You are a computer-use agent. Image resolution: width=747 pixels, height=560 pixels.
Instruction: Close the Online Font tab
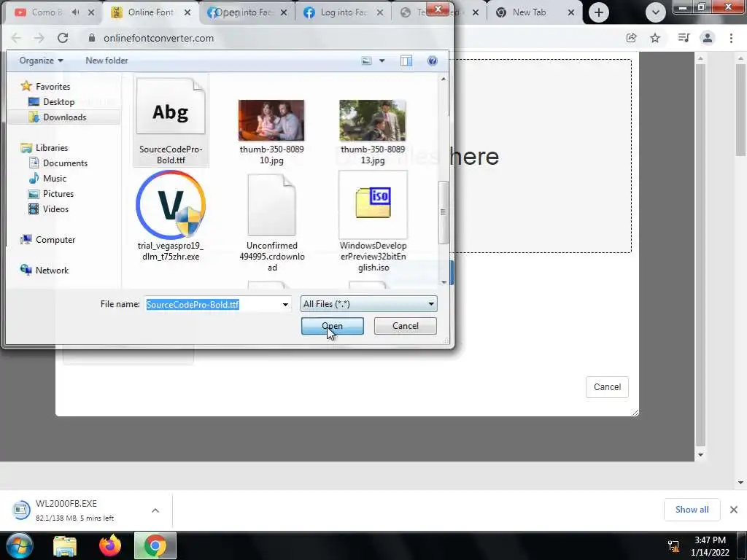pos(187,12)
